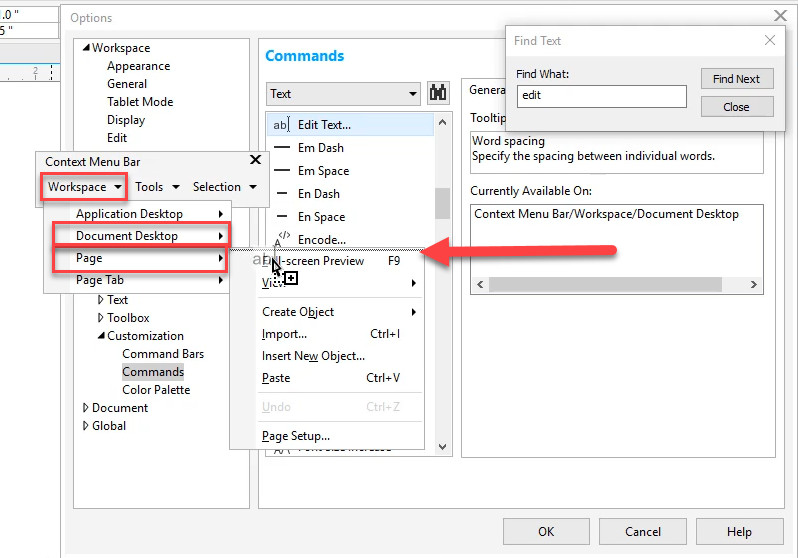Select Command Bars under Customization
The height and width of the screenshot is (558, 798).
coord(163,353)
